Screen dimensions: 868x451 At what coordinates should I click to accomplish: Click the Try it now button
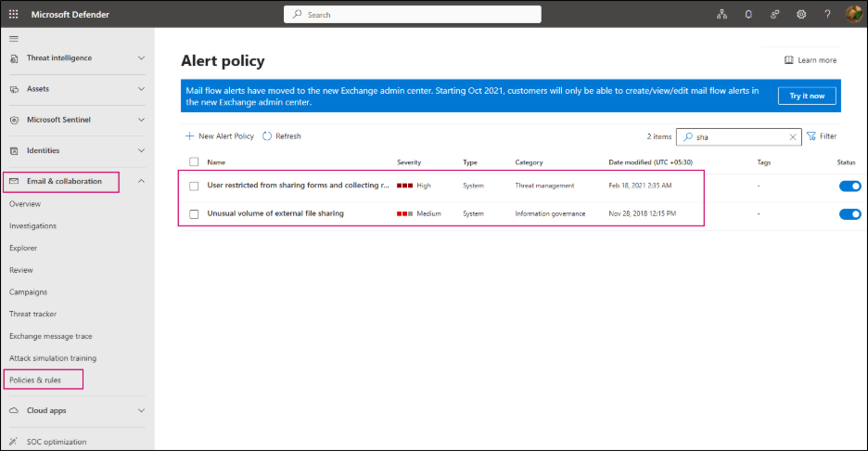point(807,96)
